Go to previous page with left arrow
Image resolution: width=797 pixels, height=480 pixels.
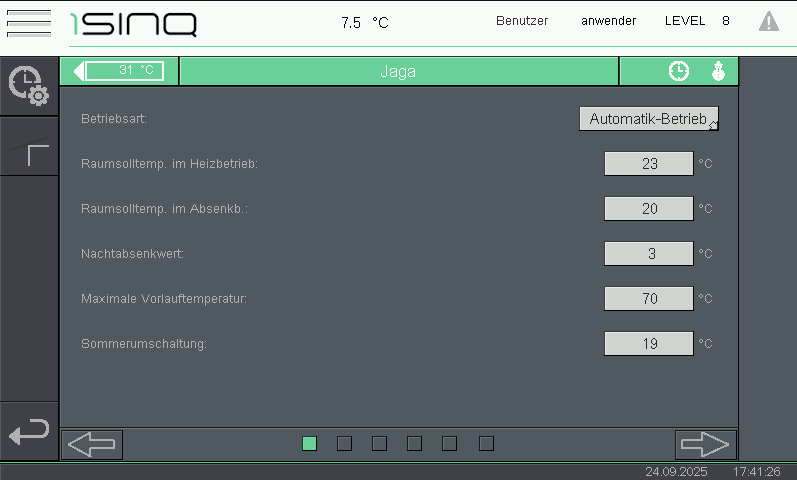coord(92,444)
